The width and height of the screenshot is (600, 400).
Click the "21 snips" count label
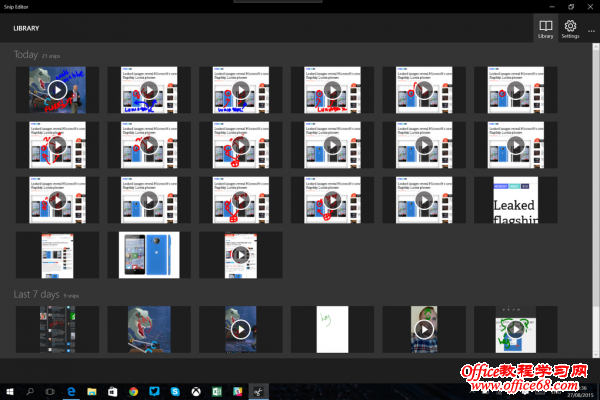[51, 56]
